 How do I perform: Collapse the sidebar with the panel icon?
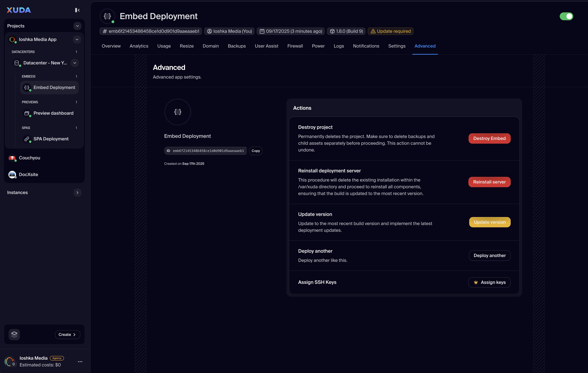coord(77,10)
